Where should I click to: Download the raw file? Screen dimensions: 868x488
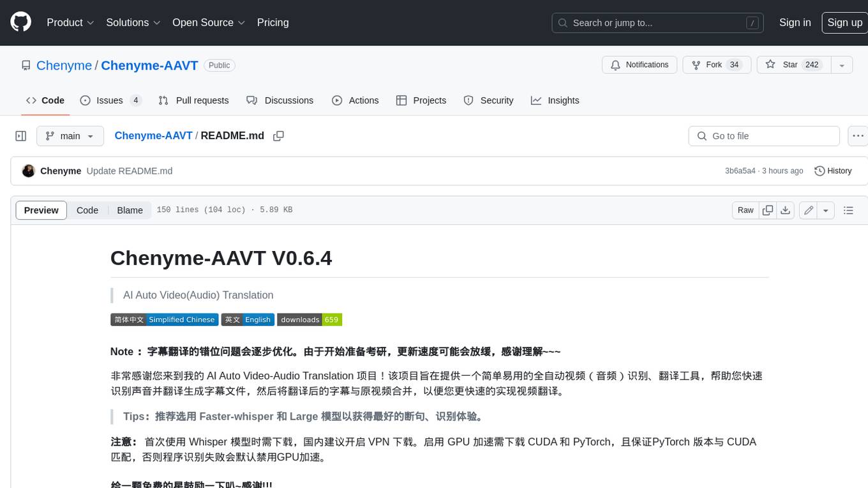click(x=786, y=210)
